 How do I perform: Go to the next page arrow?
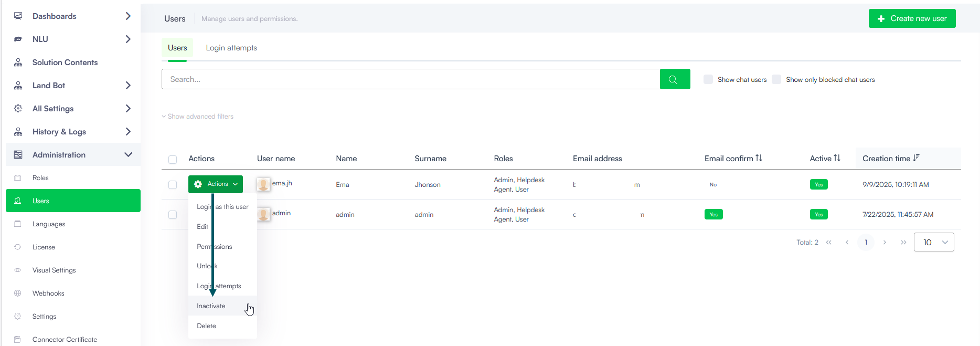point(885,243)
